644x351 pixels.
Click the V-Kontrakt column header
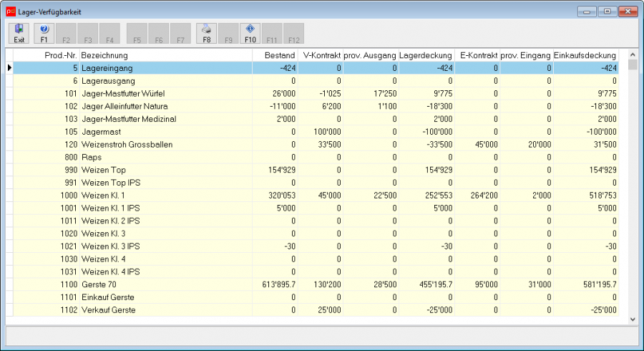point(321,55)
